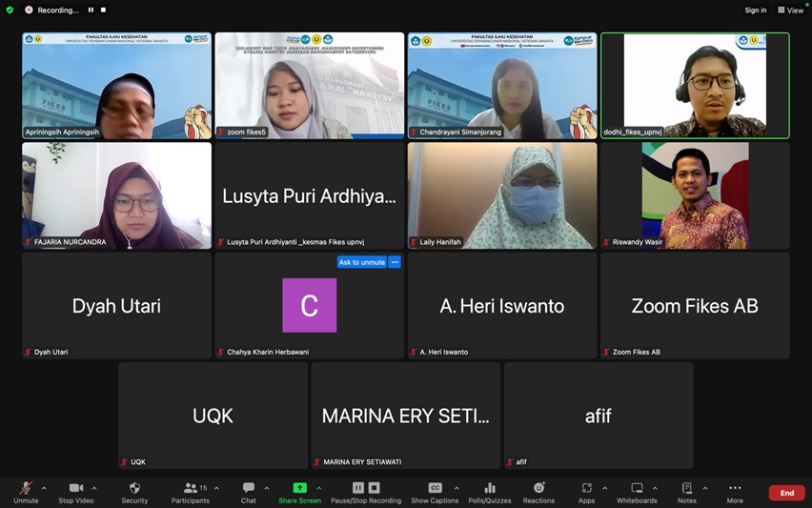Select Riswandy Wasir's video tile
The image size is (812, 508).
(695, 195)
